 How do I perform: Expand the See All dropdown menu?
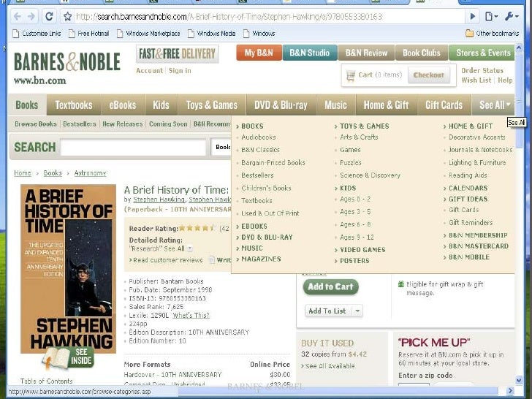click(494, 105)
